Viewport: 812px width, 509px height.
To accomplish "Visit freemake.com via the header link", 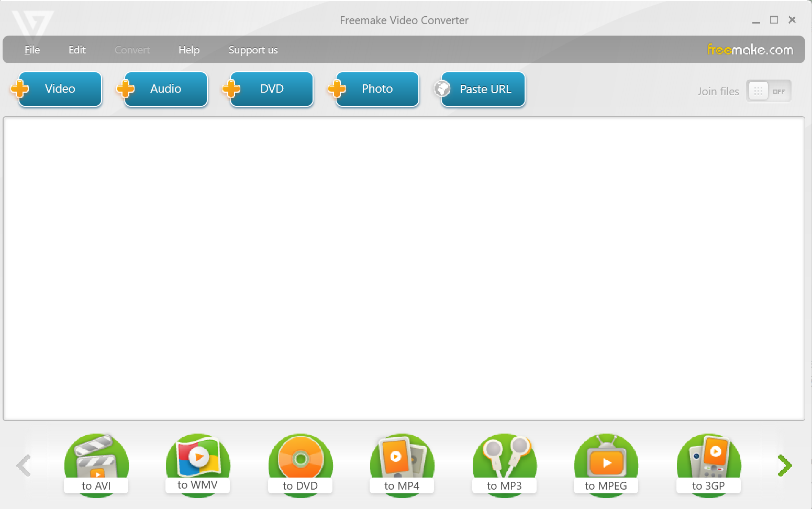I will 750,49.
